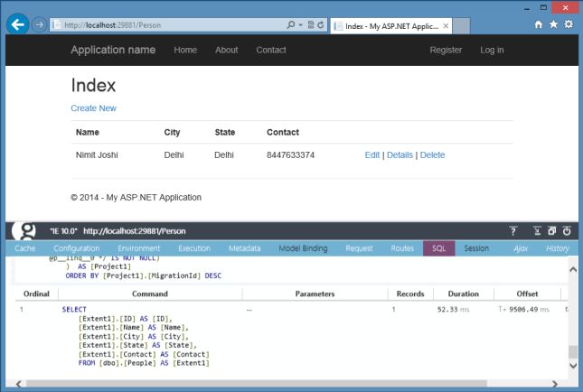The width and height of the screenshot is (583, 392).
Task: Click the vertical scrollbar thumb in Glimpse
Action: tap(573, 352)
